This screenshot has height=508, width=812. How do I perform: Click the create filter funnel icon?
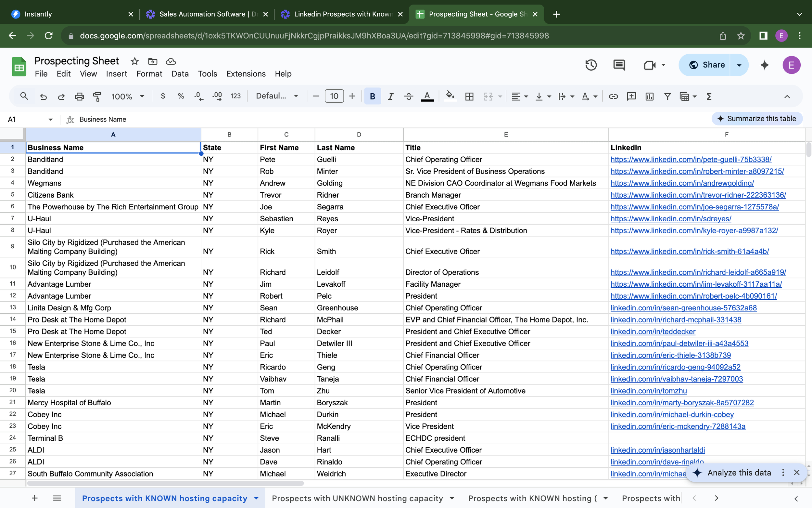pyautogui.click(x=667, y=97)
